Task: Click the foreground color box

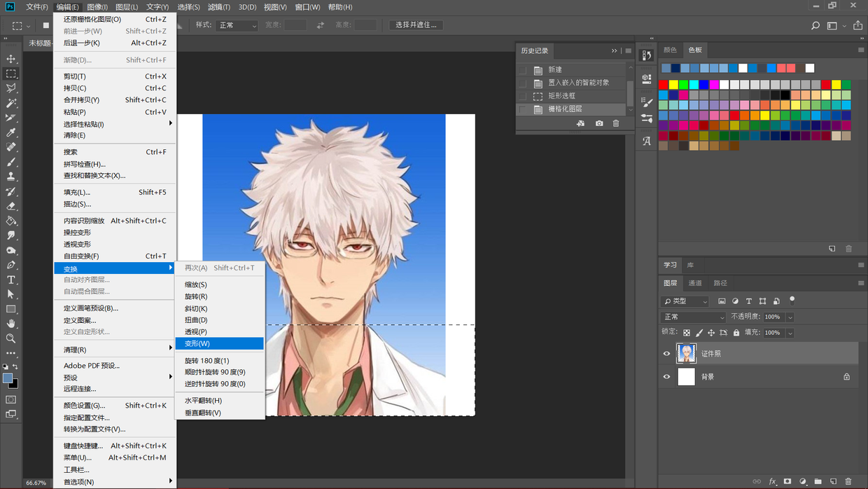Action: tap(8, 378)
